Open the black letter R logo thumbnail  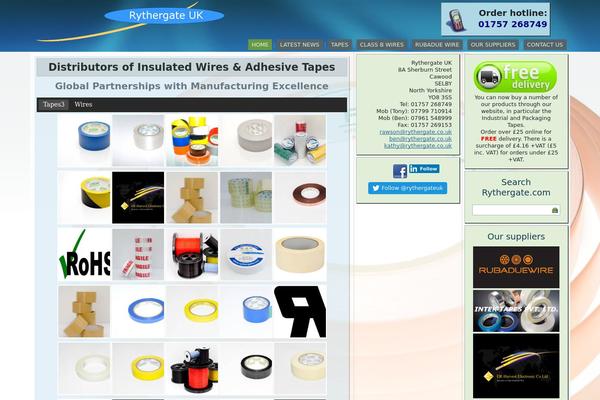click(300, 312)
